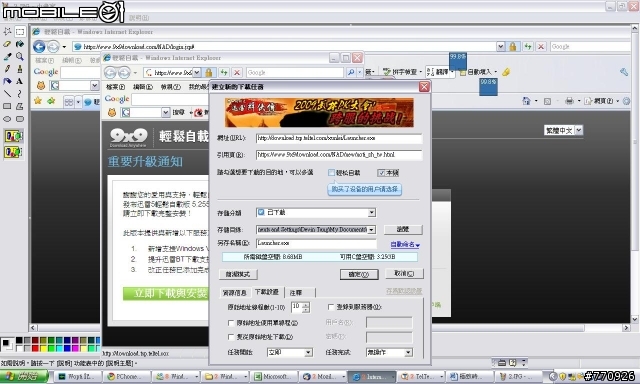Choose the transparent selection option in Paint
Viewport: 640px width, 384px height.
(13, 152)
